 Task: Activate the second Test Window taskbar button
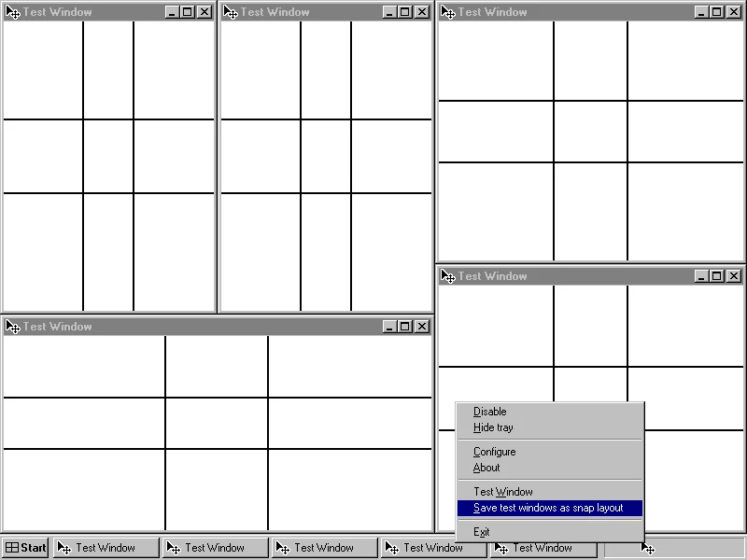pos(216,548)
